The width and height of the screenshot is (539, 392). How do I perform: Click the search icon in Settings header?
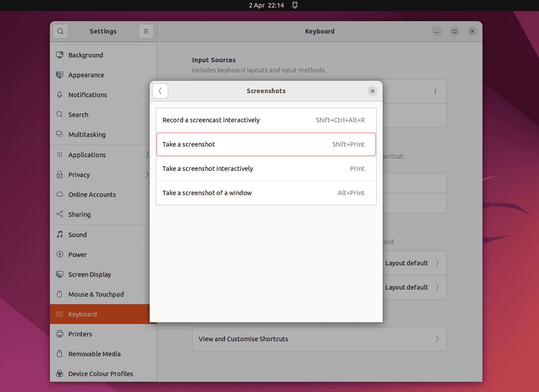point(60,31)
